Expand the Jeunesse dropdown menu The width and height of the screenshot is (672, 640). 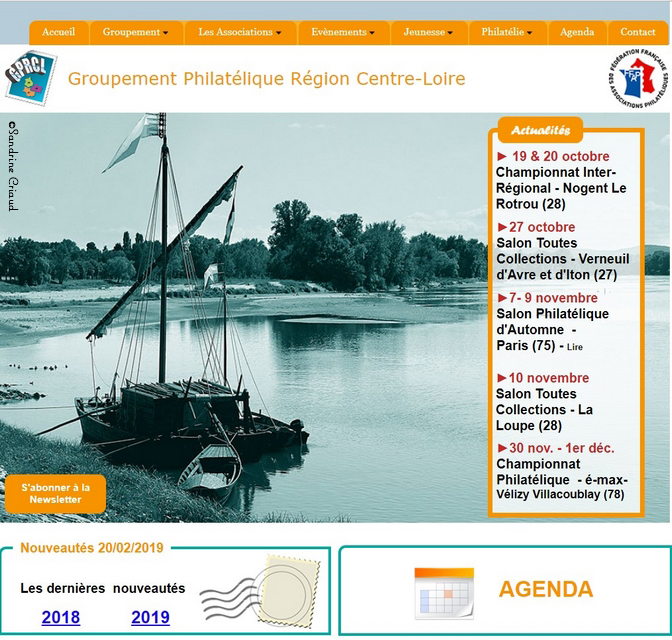pos(426,32)
